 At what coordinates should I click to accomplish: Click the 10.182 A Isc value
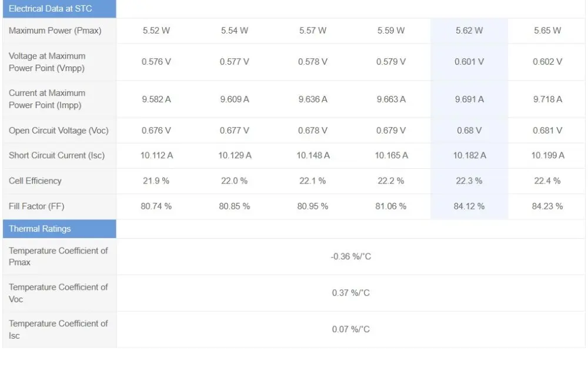(469, 155)
